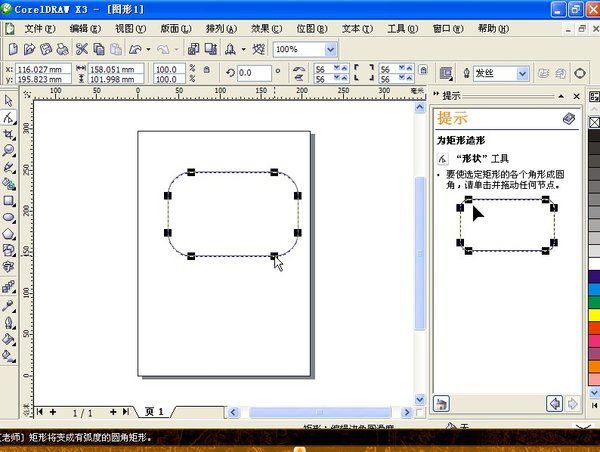
Task: Click the Copy toolbar icon
Action: [x=99, y=49]
